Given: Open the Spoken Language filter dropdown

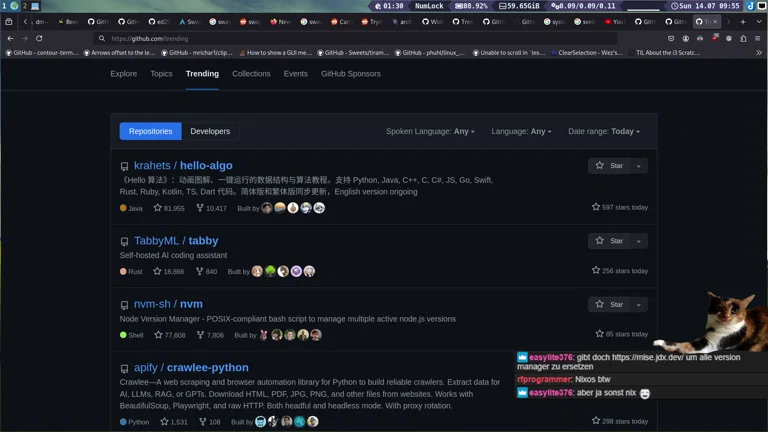Looking at the screenshot, I should coord(430,131).
